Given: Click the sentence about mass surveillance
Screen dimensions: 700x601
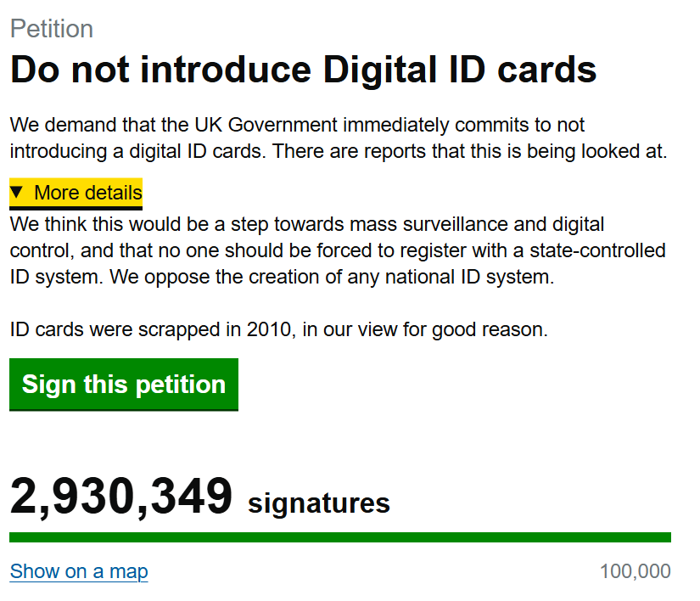Looking at the screenshot, I should coord(305,225).
